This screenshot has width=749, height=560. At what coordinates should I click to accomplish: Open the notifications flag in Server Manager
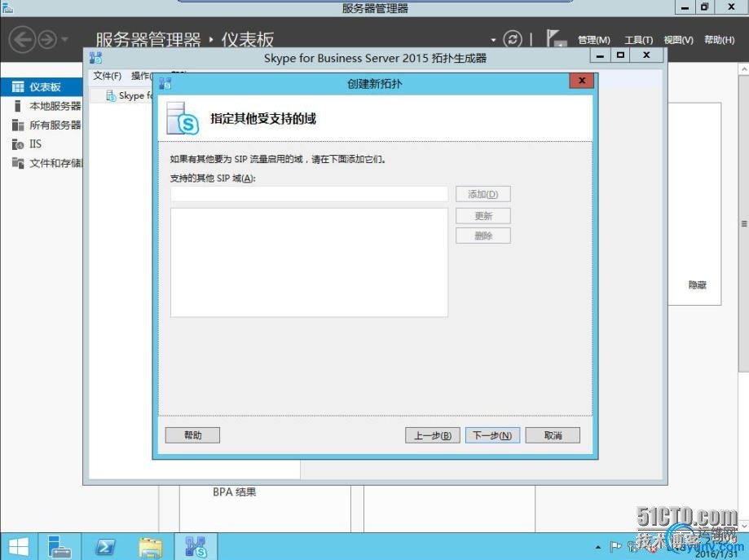click(556, 38)
